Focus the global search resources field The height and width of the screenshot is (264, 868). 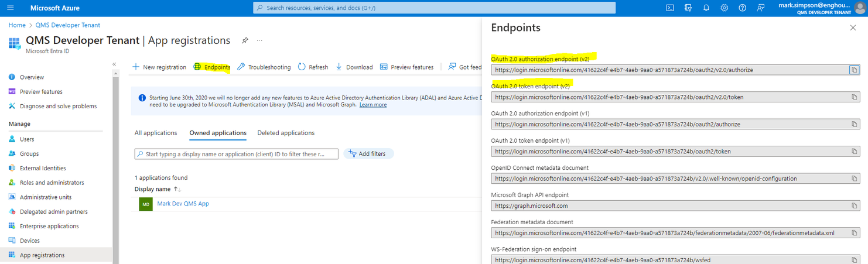pos(435,8)
